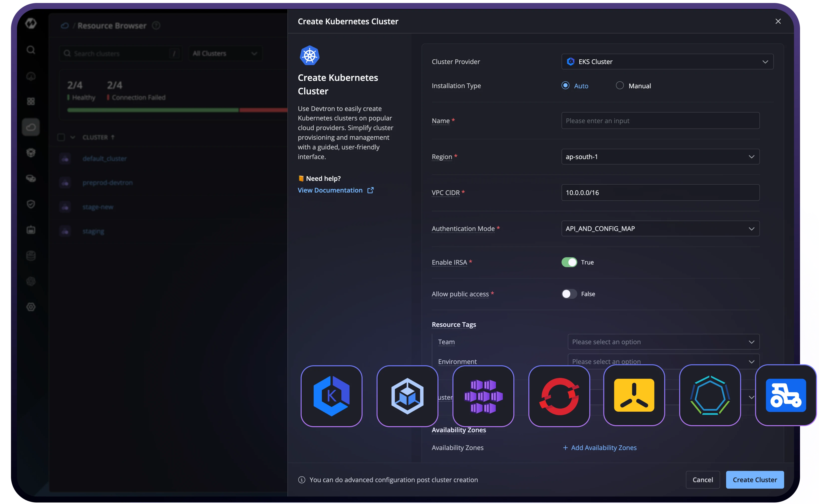Click the heptagon outline provider icon tile
The height and width of the screenshot is (504, 819).
(710, 395)
